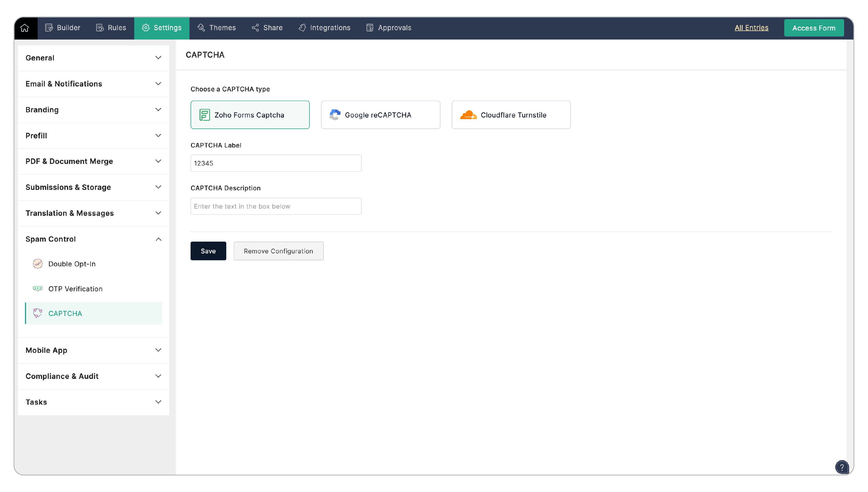Screen dimensions: 868x492
Task: Open the All Entries link
Action: click(x=751, y=28)
